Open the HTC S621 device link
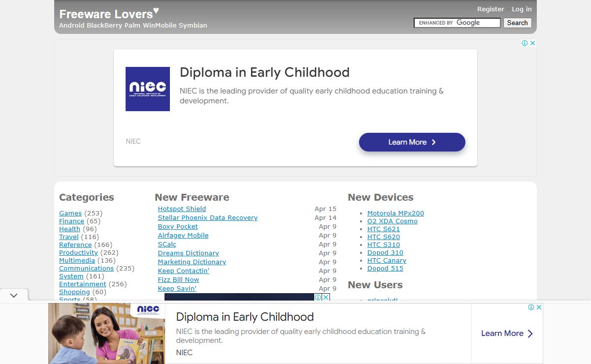The image size is (591, 364). pyautogui.click(x=384, y=229)
